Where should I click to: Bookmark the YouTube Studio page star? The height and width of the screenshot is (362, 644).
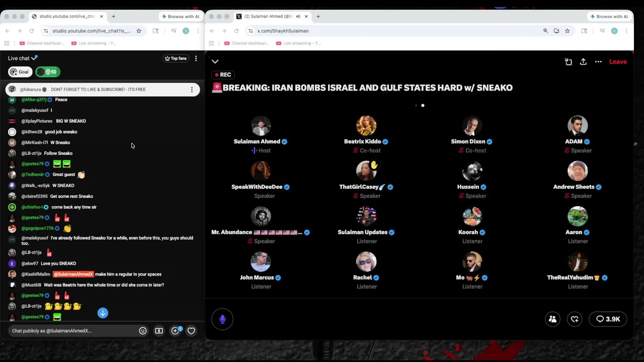[x=139, y=31]
